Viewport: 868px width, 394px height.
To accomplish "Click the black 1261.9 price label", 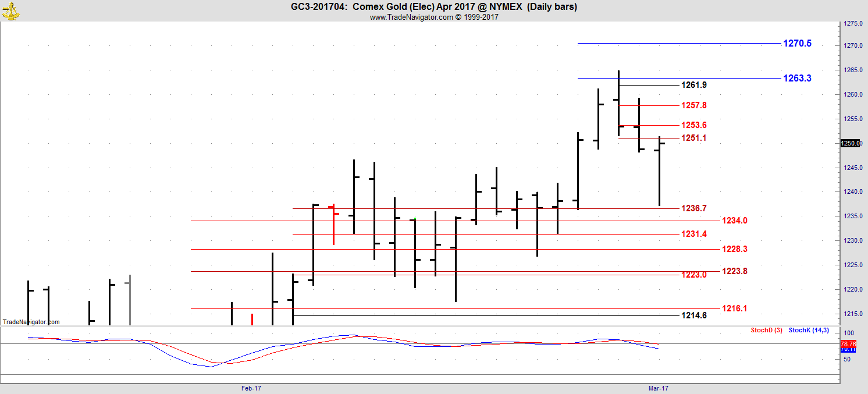I will [695, 86].
